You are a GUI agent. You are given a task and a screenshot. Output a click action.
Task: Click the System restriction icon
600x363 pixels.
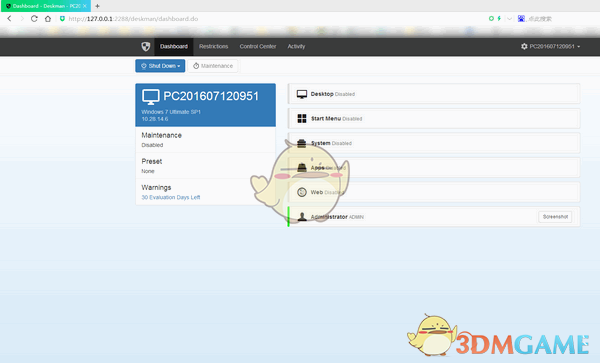302,143
